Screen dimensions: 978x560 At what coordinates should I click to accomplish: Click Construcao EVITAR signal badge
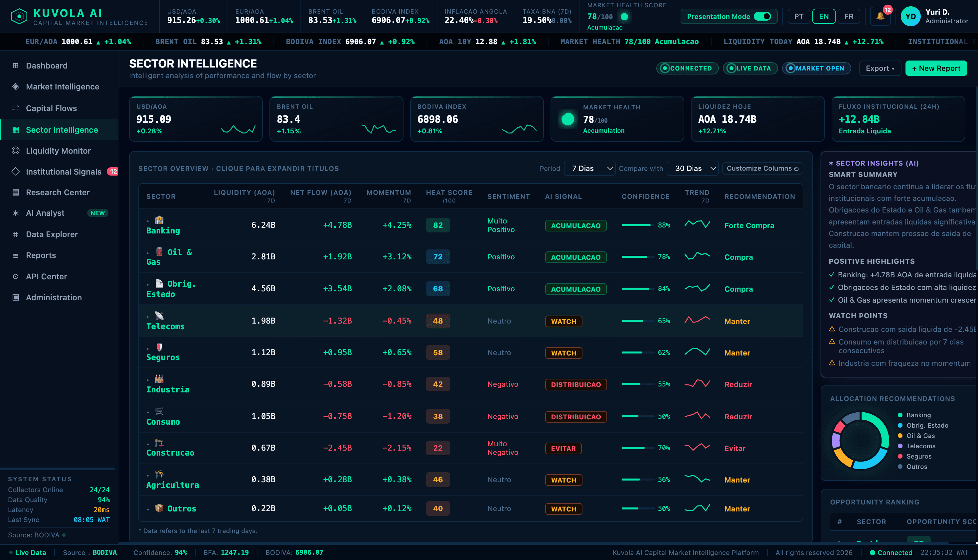[x=563, y=448]
